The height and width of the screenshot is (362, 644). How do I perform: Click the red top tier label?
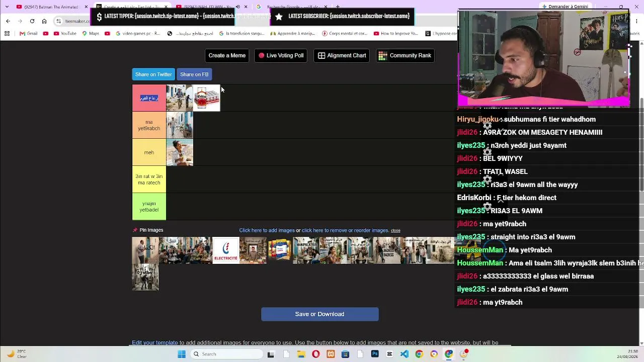(149, 98)
